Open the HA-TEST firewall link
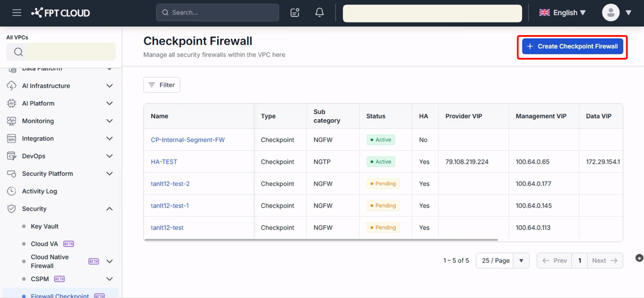 click(164, 162)
